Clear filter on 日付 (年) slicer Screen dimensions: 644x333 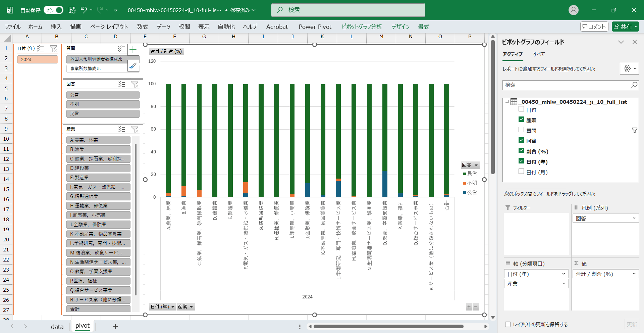tap(53, 49)
